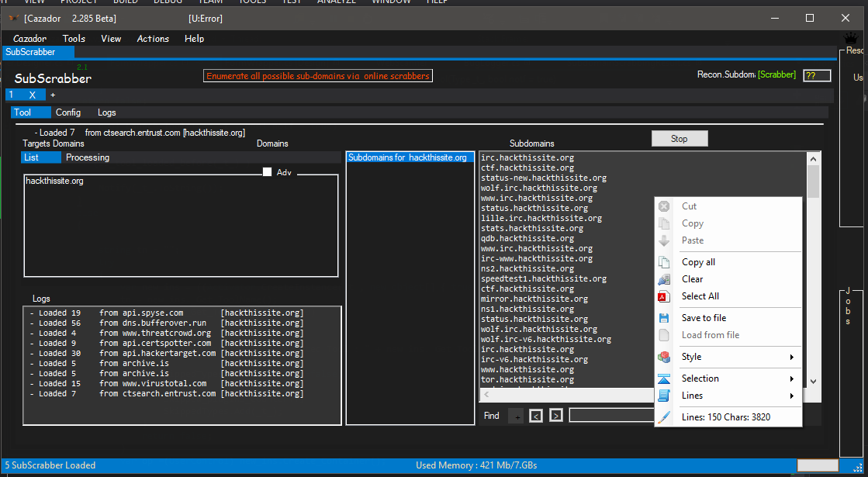Screen dimensions: 868x477
Task: Go to previous find result with < button
Action: pos(536,416)
